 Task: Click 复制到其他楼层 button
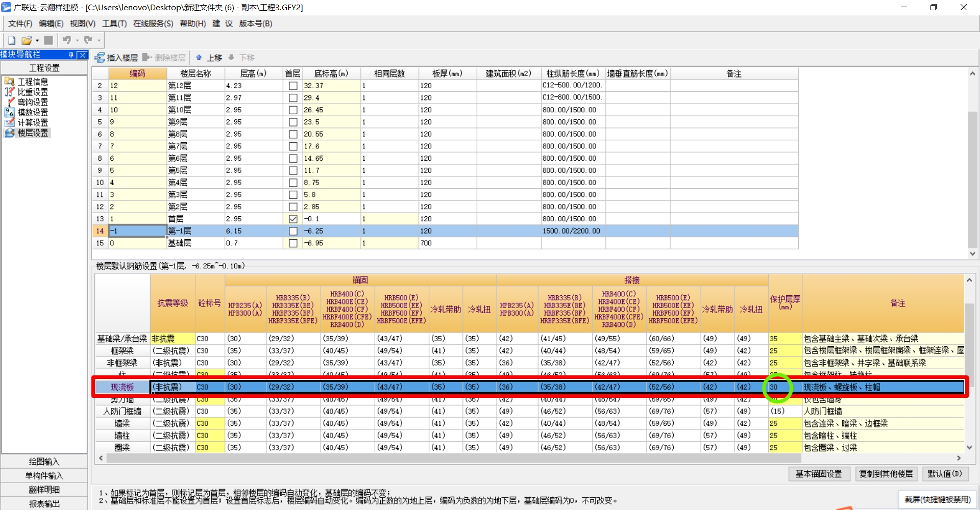click(x=886, y=474)
